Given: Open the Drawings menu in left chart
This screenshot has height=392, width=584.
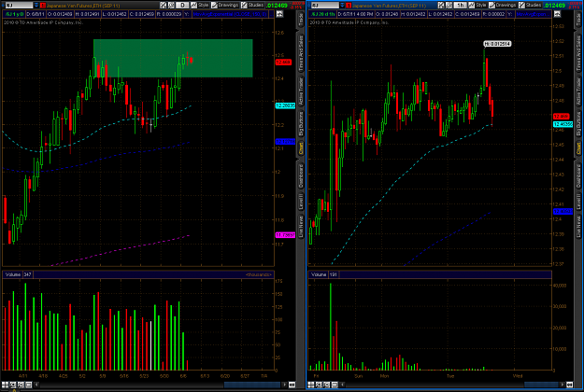Looking at the screenshot, I should click(228, 6).
